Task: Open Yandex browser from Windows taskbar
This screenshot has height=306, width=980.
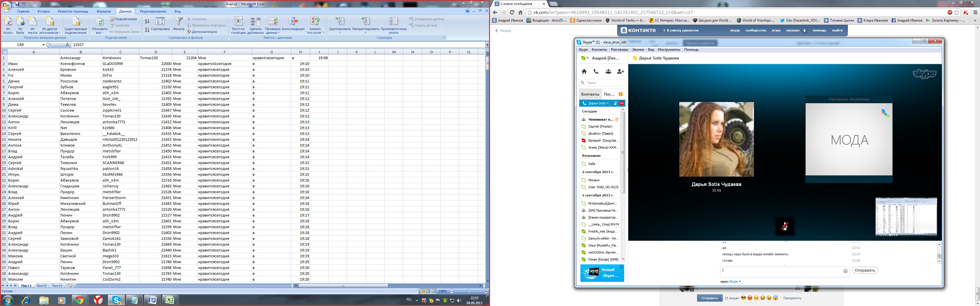Action: (98, 300)
